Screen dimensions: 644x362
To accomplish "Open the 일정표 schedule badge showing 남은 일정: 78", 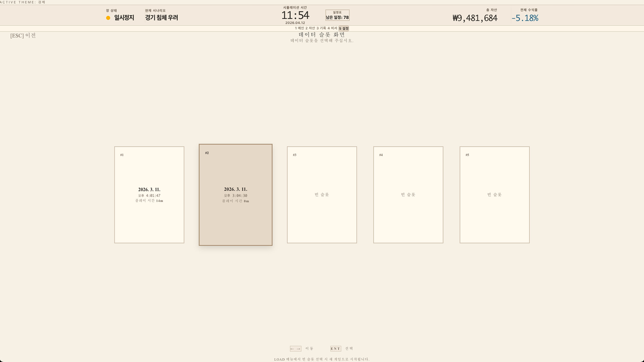I will pos(337,15).
